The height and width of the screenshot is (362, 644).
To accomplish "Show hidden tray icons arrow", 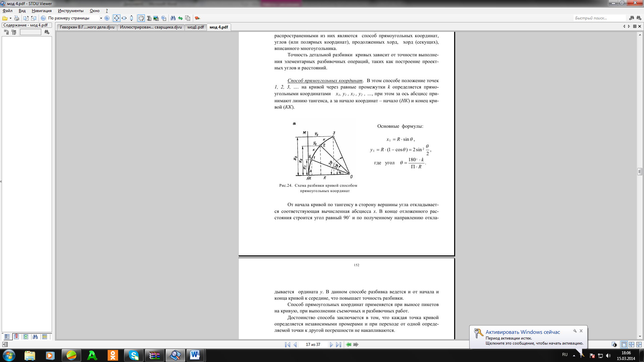I will 574,355.
